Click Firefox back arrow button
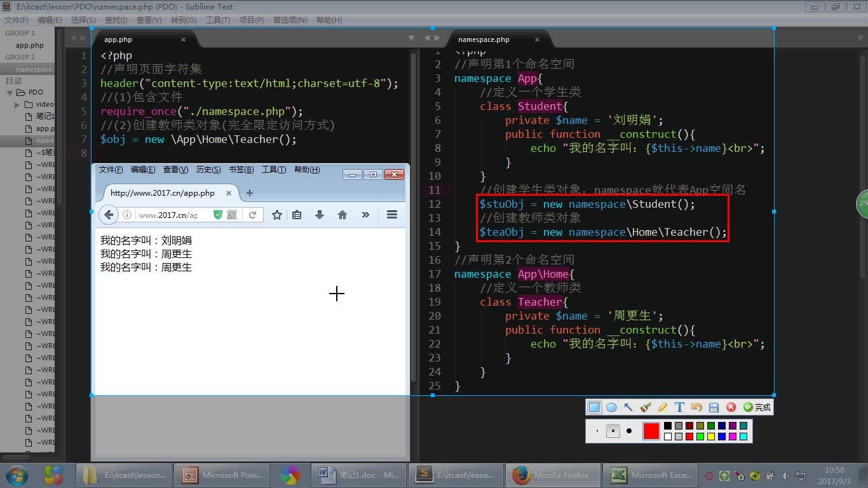868x488 pixels. coord(109,215)
